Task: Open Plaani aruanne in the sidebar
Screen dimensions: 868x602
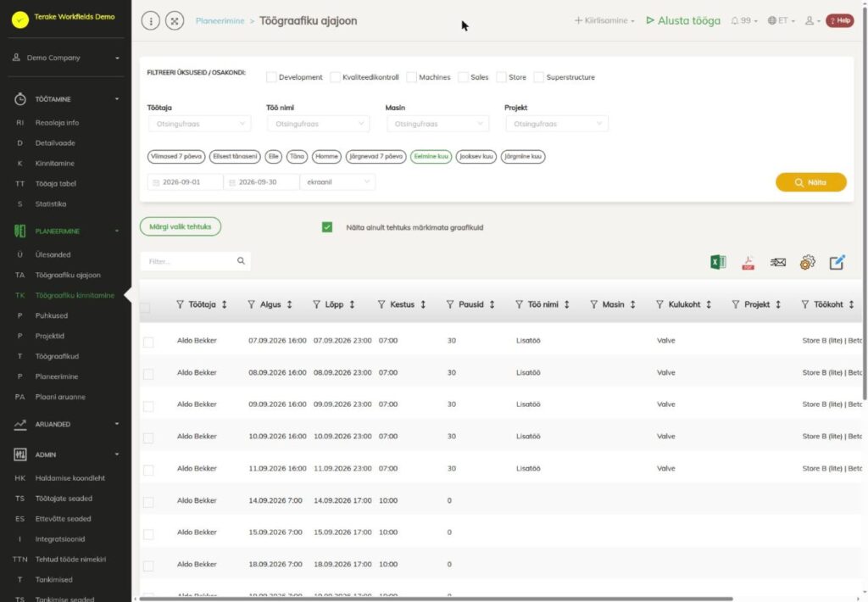Action: (x=60, y=397)
